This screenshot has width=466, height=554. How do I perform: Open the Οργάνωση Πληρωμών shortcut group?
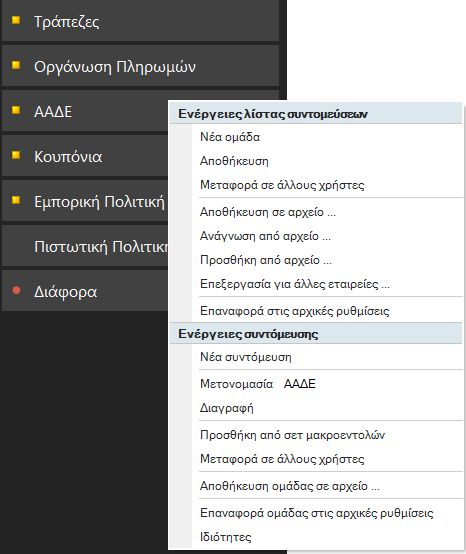[141, 66]
